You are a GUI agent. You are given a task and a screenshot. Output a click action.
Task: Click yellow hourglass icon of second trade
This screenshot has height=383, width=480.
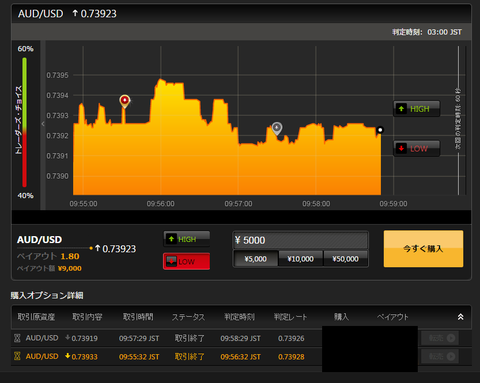17,356
